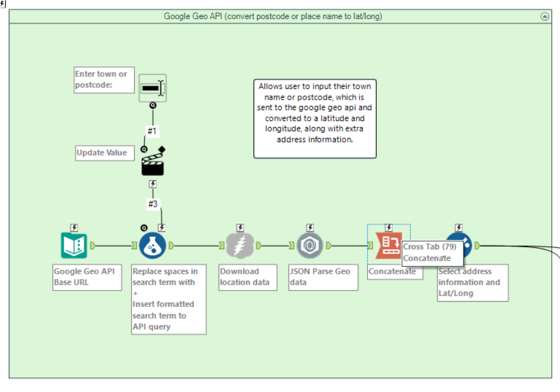Select the Cross Tab Concatenate tool
Image resolution: width=560 pixels, height=392 pixels.
point(387,245)
